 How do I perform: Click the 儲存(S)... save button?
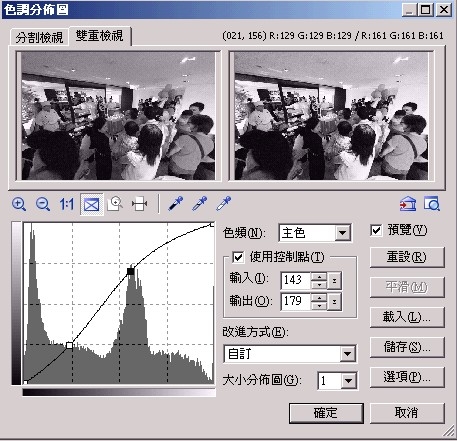[x=407, y=347]
